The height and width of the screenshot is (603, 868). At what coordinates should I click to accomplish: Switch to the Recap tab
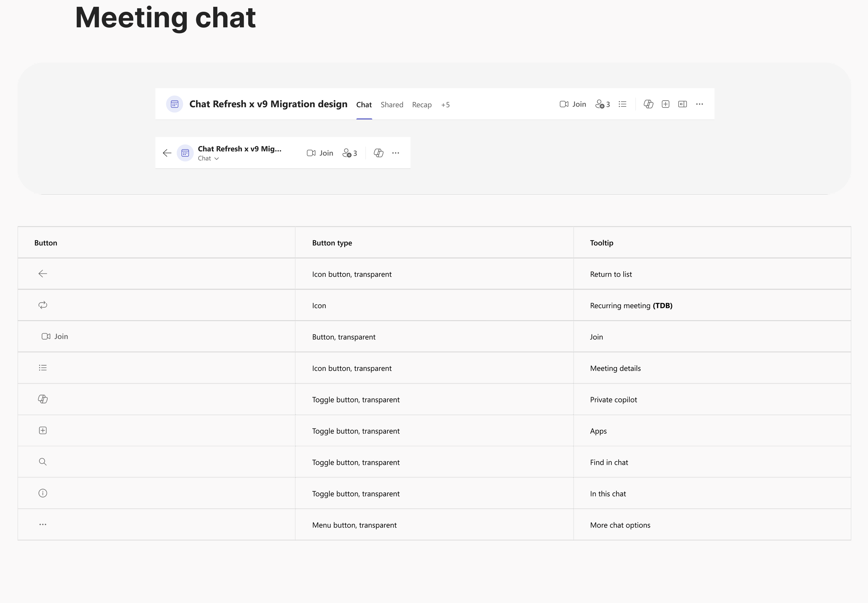tap(422, 105)
